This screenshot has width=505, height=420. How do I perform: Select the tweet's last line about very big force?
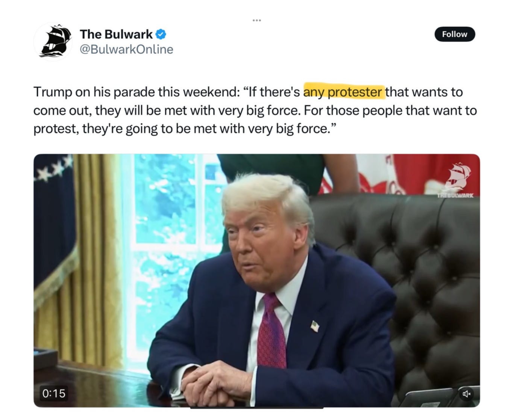coord(183,129)
